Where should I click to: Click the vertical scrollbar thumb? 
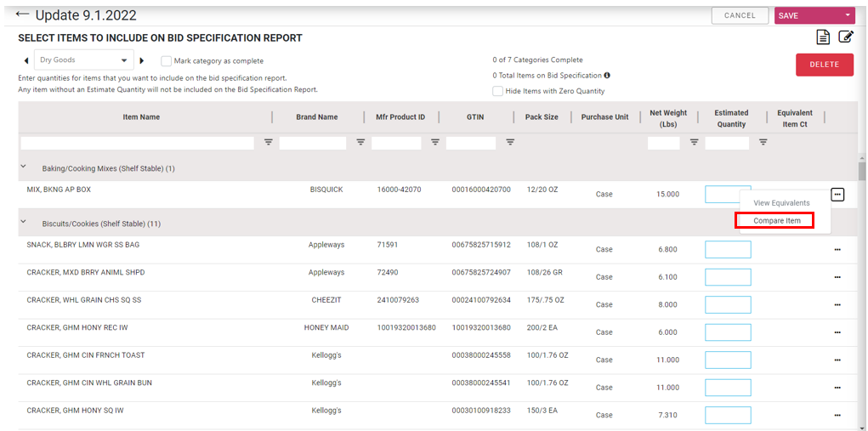[862, 171]
